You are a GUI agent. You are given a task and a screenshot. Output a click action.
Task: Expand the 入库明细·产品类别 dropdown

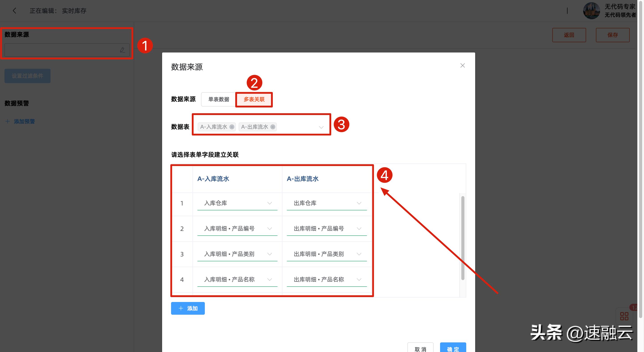click(269, 254)
